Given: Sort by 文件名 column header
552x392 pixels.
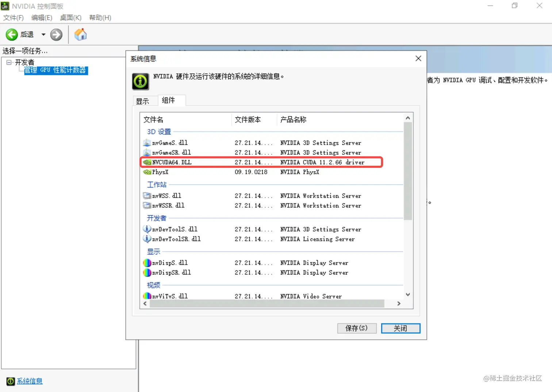Looking at the screenshot, I should coord(186,119).
